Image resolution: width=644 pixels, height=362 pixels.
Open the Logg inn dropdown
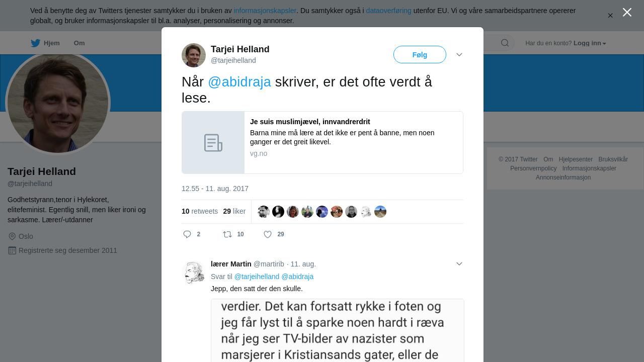pos(590,43)
